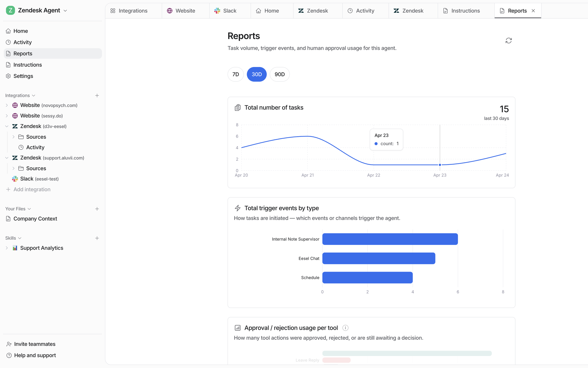Expand Sources under Zendesk d3v-eesel

[13, 137]
